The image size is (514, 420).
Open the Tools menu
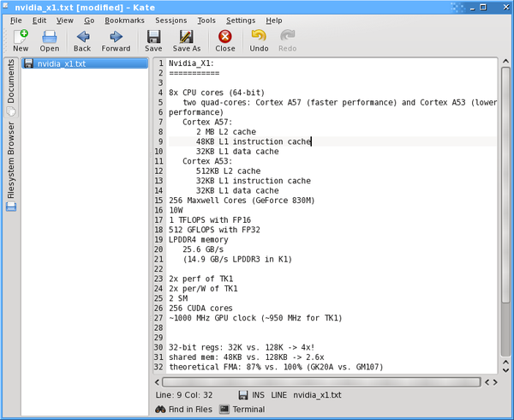206,21
